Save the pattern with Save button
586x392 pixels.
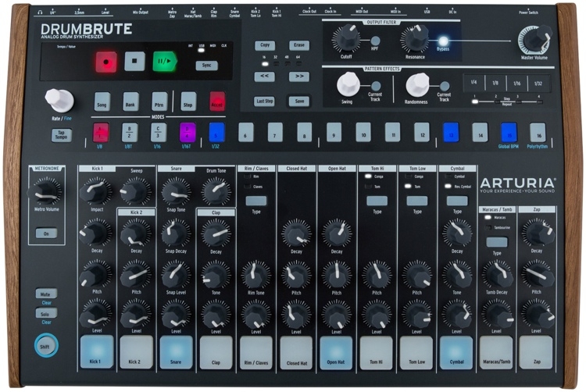(299, 102)
